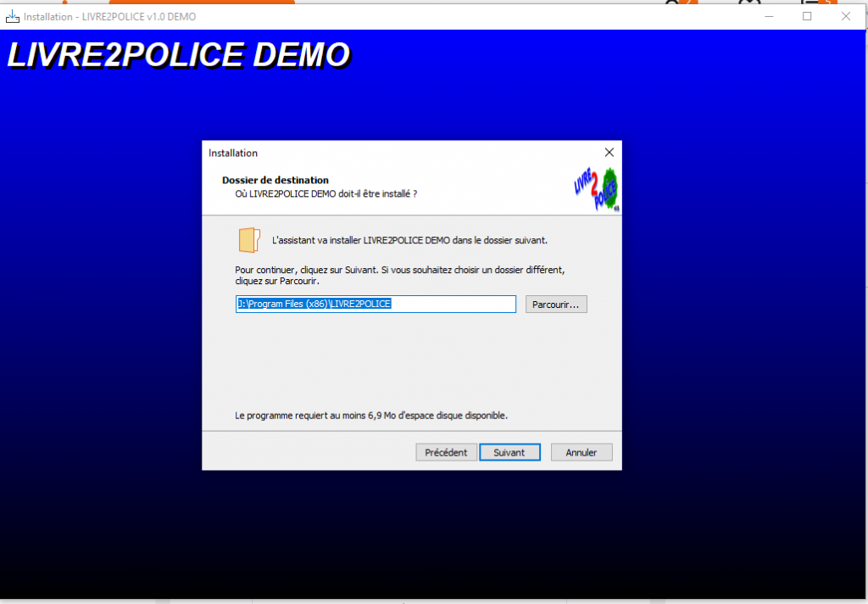This screenshot has height=604, width=868.
Task: Go back with the Précédent button
Action: pyautogui.click(x=446, y=452)
